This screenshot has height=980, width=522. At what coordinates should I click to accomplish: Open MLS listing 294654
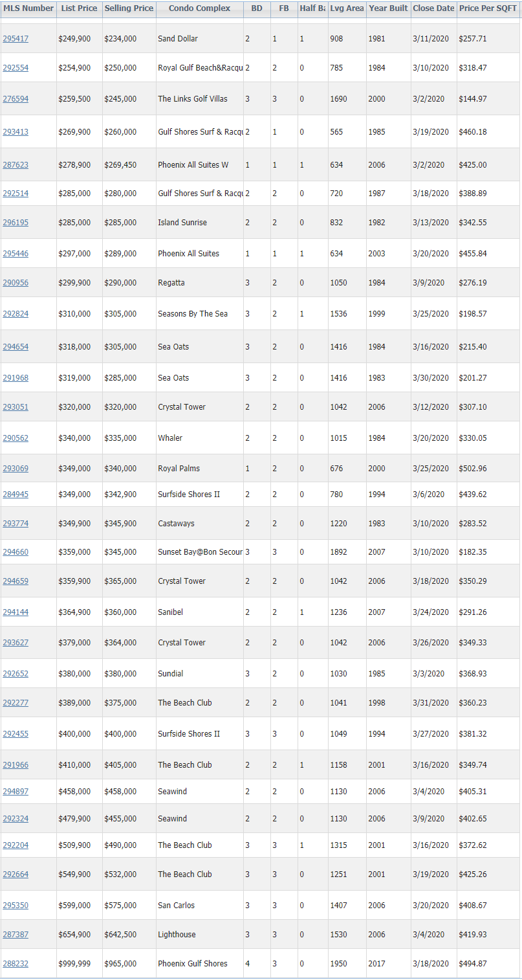tap(16, 347)
